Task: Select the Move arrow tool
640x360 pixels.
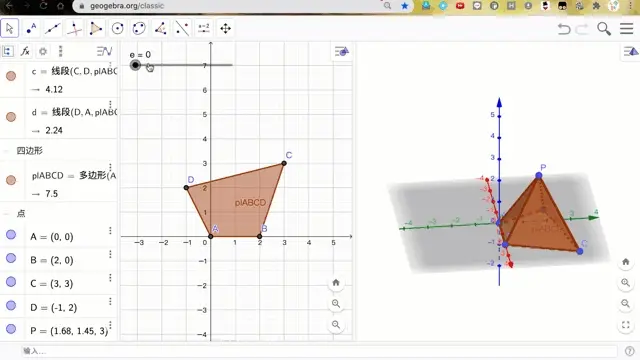Action: click(x=10, y=28)
